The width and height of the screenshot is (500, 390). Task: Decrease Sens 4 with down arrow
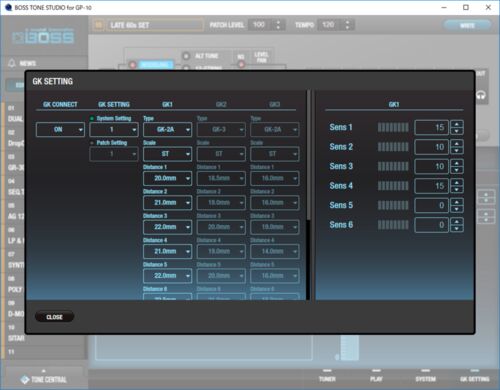click(457, 189)
